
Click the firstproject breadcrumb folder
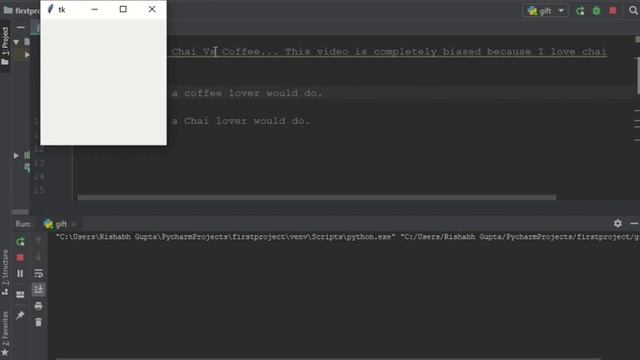pos(22,10)
